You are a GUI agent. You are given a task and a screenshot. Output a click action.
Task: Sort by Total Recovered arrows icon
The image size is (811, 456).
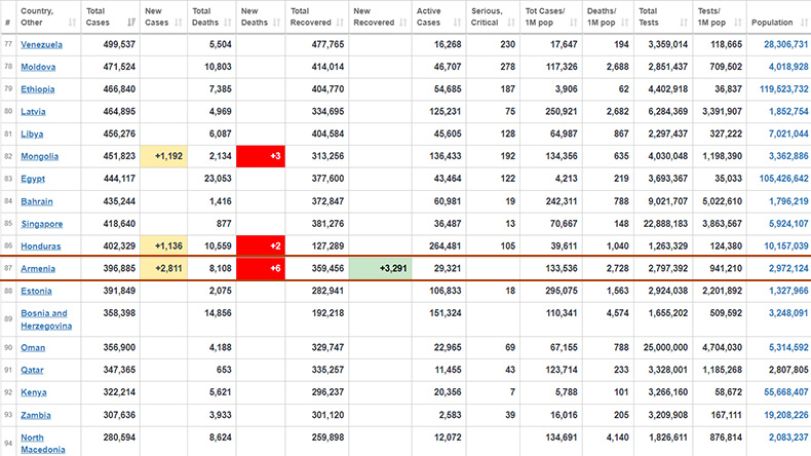click(340, 22)
